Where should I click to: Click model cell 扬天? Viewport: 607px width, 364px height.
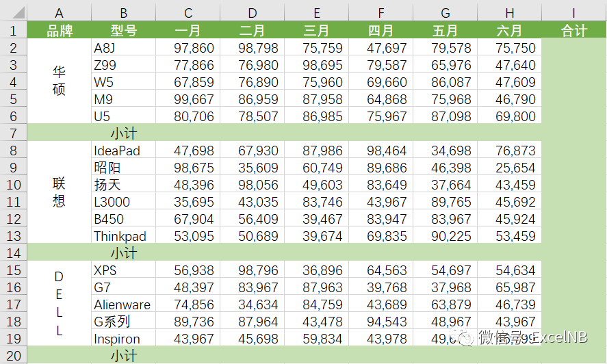click(123, 184)
